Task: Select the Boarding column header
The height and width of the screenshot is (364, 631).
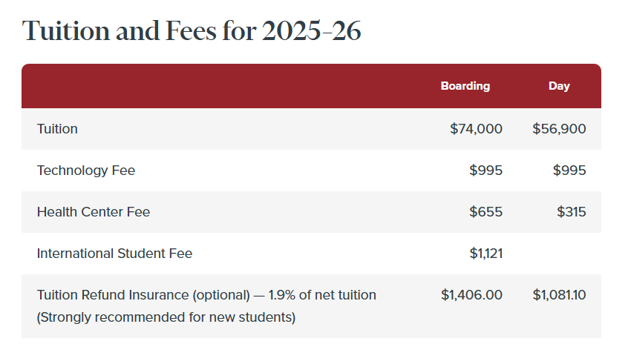Action: click(x=465, y=86)
